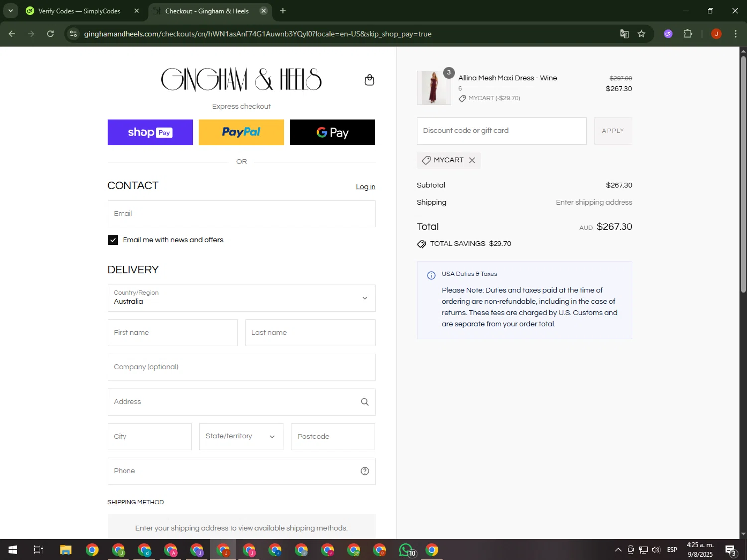
Task: Click the phone field help icon
Action: (x=365, y=471)
